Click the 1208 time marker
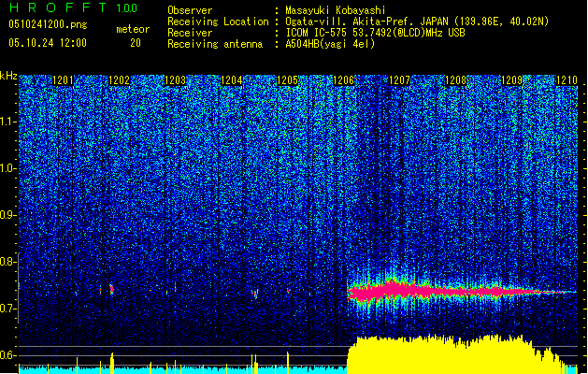The width and height of the screenshot is (588, 374). [455, 80]
